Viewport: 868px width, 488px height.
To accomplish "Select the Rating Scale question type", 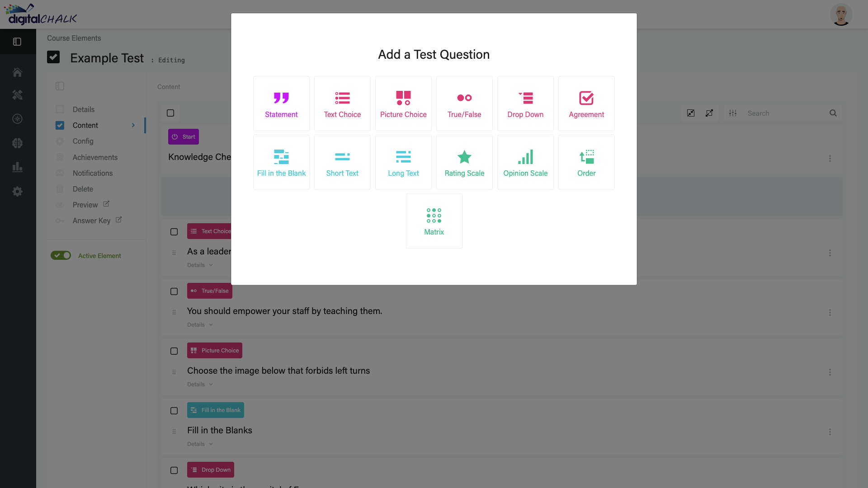I will click(x=464, y=162).
